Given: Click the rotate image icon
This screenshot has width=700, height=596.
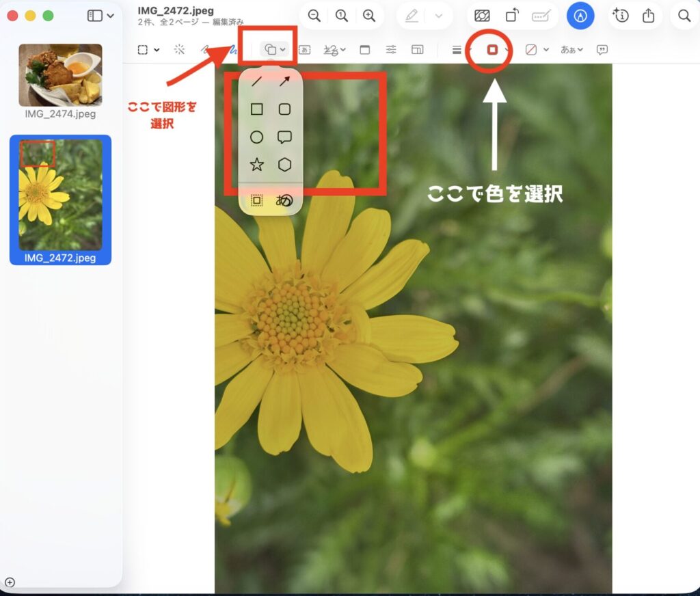Looking at the screenshot, I should (511, 16).
